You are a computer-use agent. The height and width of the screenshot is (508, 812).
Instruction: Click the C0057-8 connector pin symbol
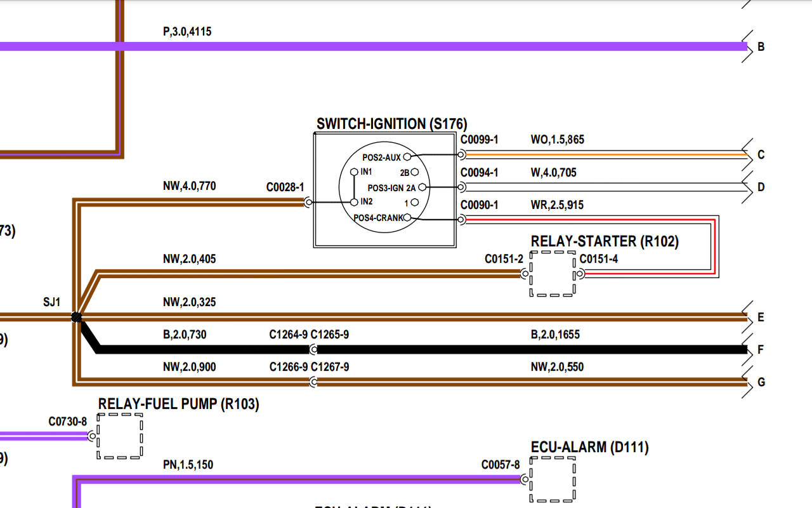coord(525,480)
